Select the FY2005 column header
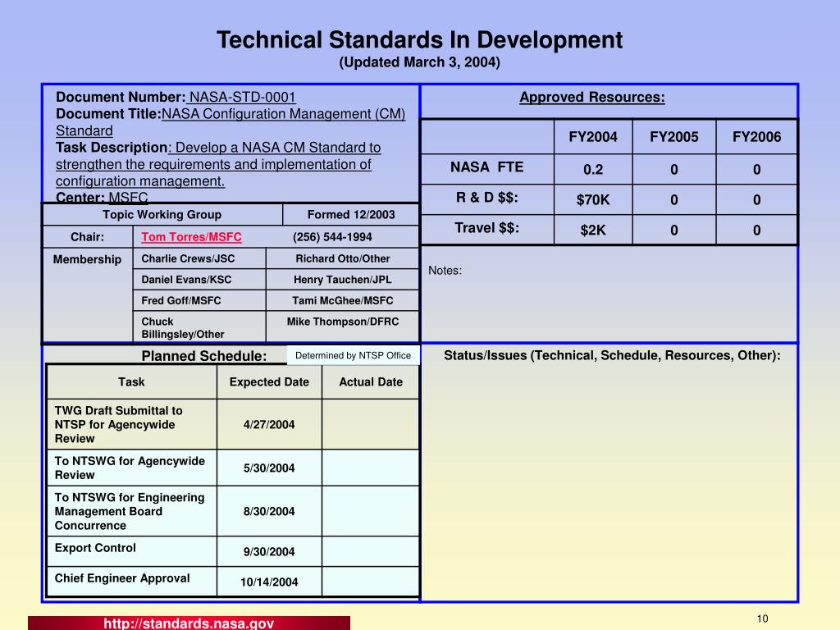Viewport: 840px width, 630px height. click(x=674, y=137)
